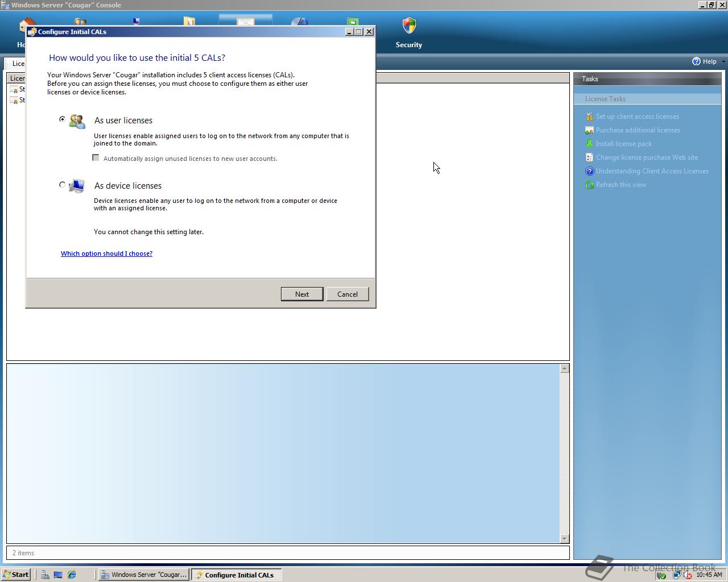Click Show Desktop quick launch icon
Viewport: 728px width, 582px height.
(58, 575)
